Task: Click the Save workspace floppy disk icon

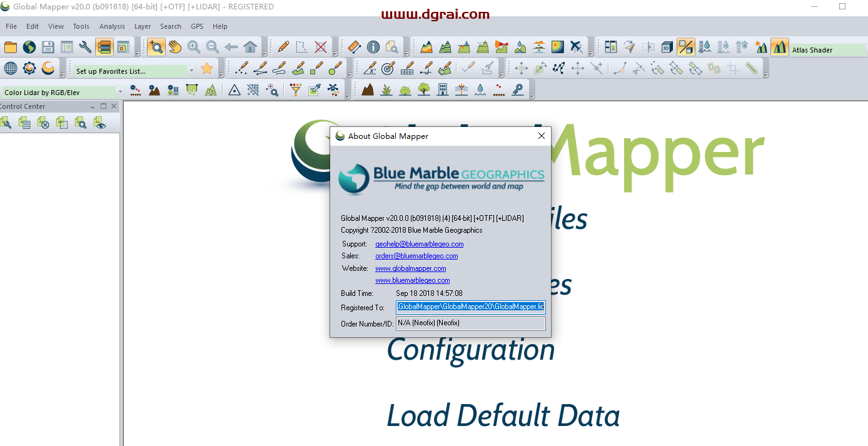Action: click(48, 47)
